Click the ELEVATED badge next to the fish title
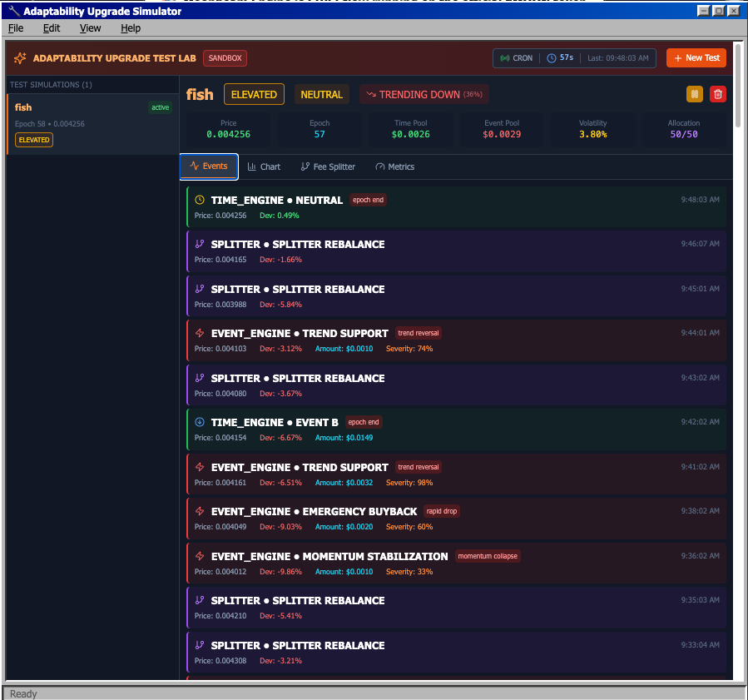748x700 pixels. click(254, 95)
